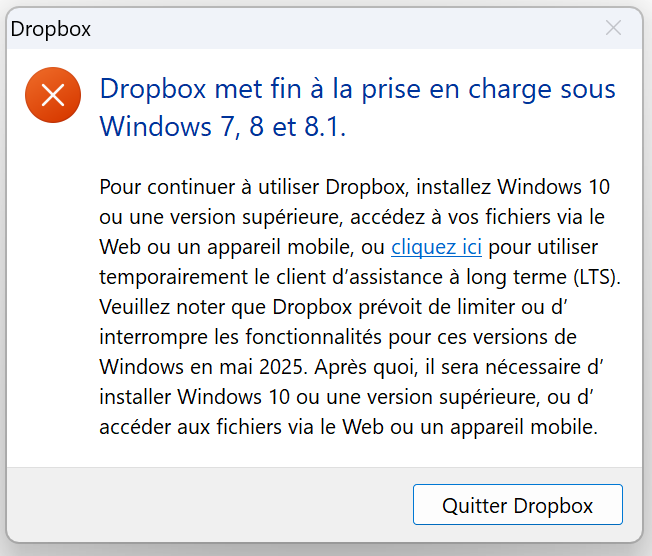Click the red error X icon
This screenshot has width=652, height=556.
coord(53,95)
